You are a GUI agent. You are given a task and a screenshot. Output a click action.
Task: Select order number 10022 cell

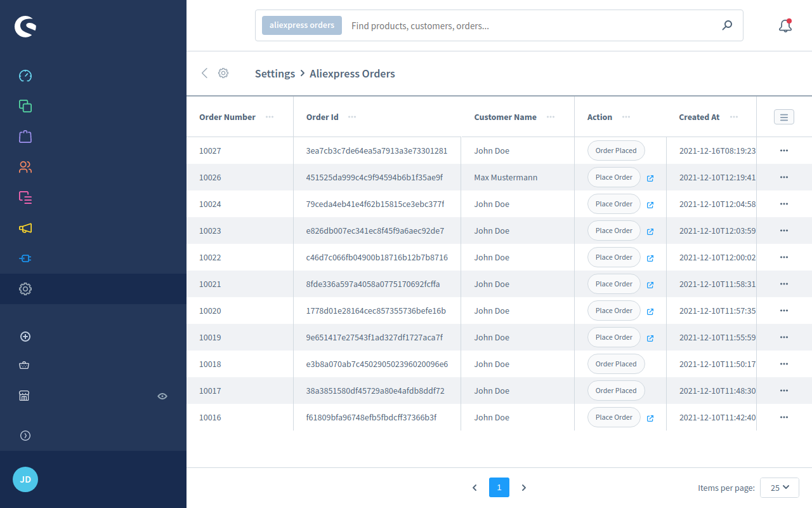210,257
